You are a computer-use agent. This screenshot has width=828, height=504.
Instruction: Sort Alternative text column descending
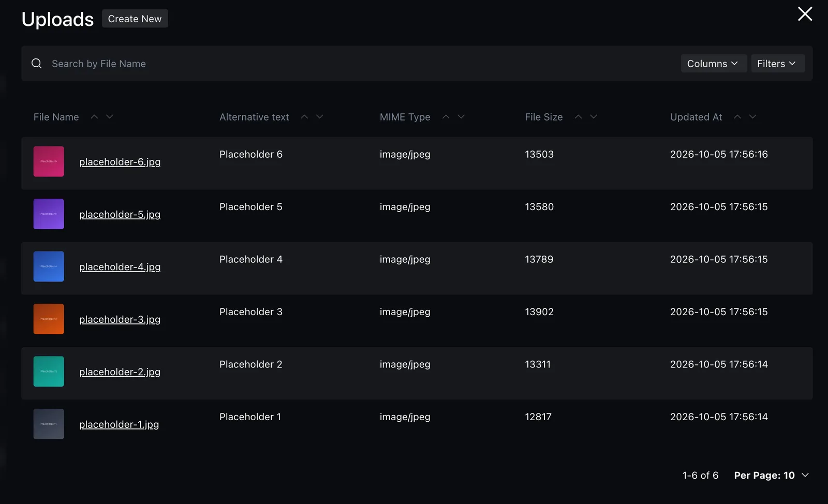coord(320,117)
